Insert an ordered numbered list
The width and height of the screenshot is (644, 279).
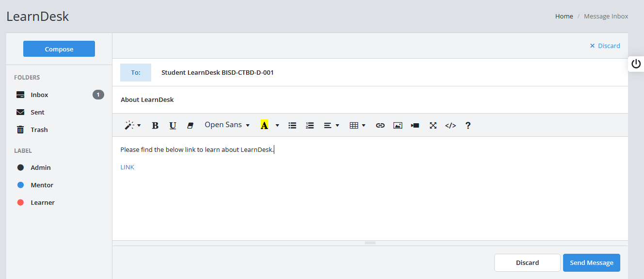[x=310, y=125]
